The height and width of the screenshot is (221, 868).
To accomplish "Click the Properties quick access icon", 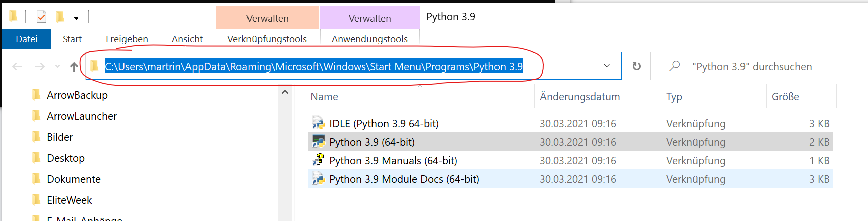I will point(42,17).
